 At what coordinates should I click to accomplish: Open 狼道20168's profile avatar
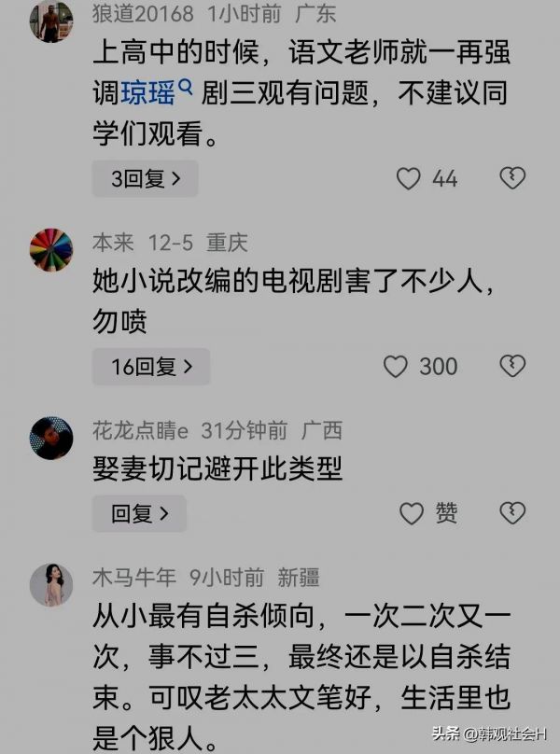pos(51,21)
